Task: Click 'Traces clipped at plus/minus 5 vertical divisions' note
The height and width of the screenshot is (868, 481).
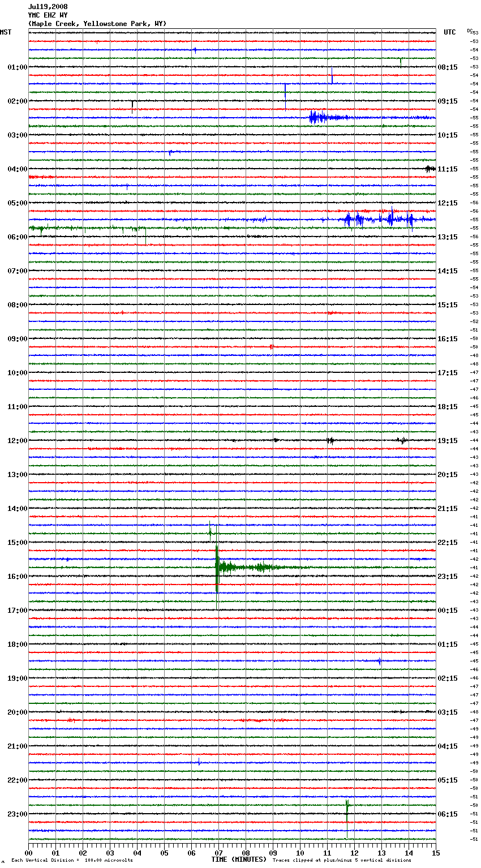Action: (342, 860)
